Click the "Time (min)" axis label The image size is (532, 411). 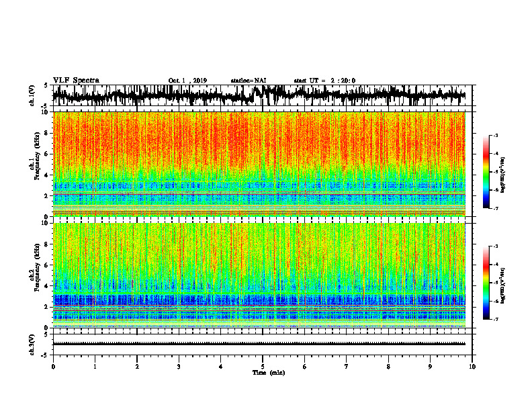pos(269,373)
